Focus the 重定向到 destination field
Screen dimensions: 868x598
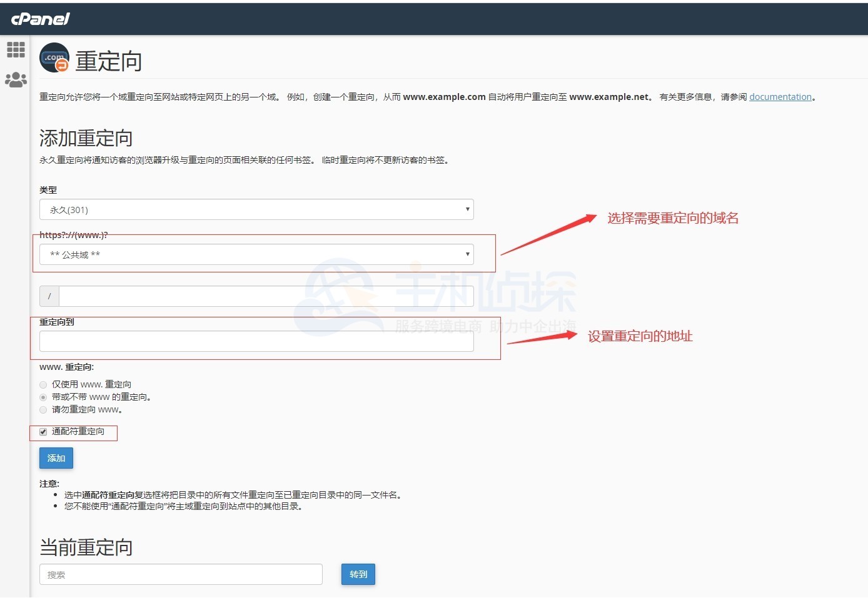click(x=256, y=341)
